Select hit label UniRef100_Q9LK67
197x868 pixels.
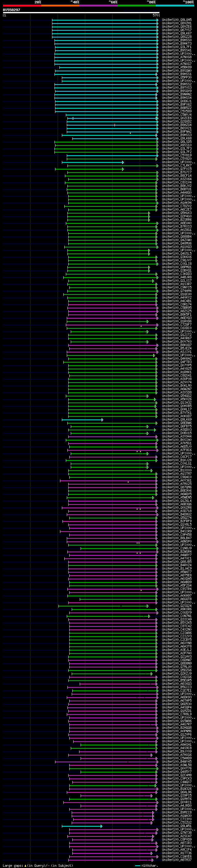pyautogui.click(x=177, y=33)
